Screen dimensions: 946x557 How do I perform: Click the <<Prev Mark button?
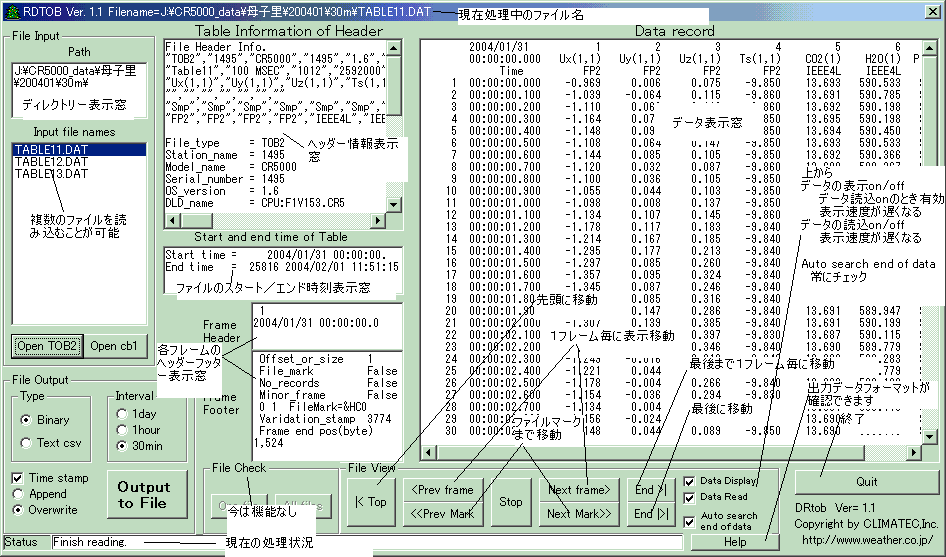point(442,514)
